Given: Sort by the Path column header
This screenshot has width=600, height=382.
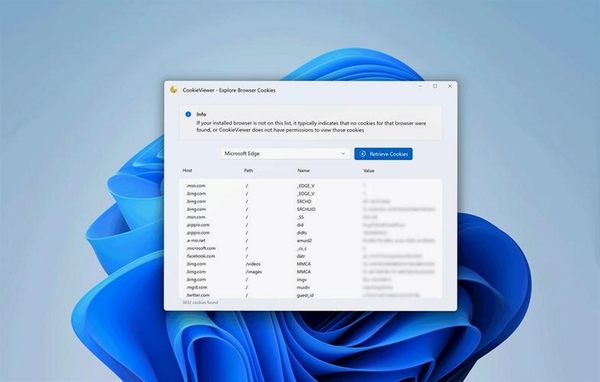Looking at the screenshot, I should (x=248, y=170).
